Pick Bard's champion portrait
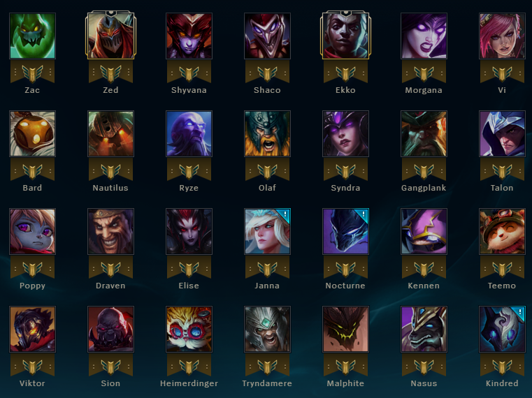This screenshot has width=532, height=398. click(x=32, y=133)
